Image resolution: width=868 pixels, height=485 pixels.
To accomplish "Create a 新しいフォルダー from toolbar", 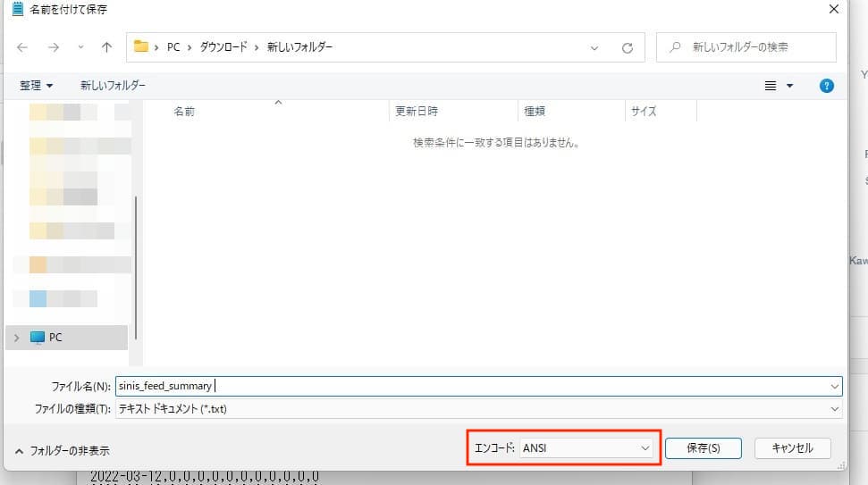I will [113, 85].
